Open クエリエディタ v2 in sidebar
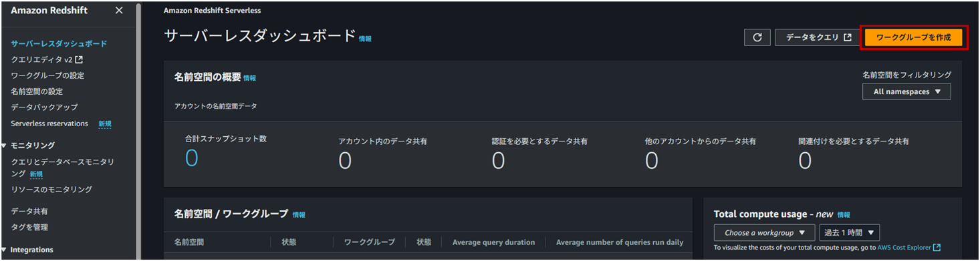Screen dimensions: 980x261 click(47, 59)
